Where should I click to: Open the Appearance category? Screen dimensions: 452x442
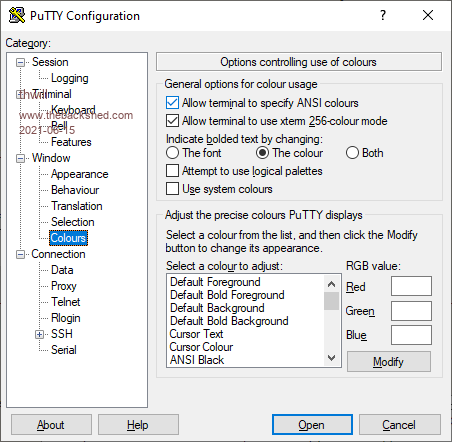pyautogui.click(x=79, y=174)
